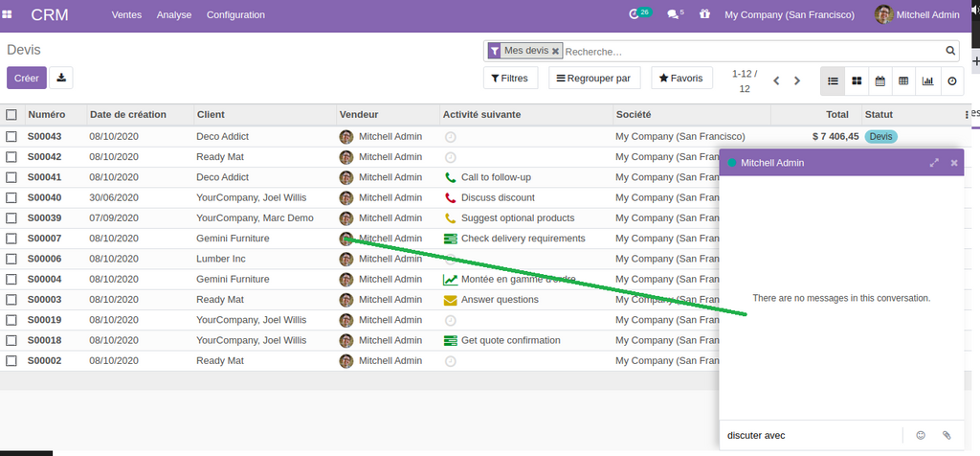Open the Filtres dropdown
The width and height of the screenshot is (980, 456).
(510, 79)
